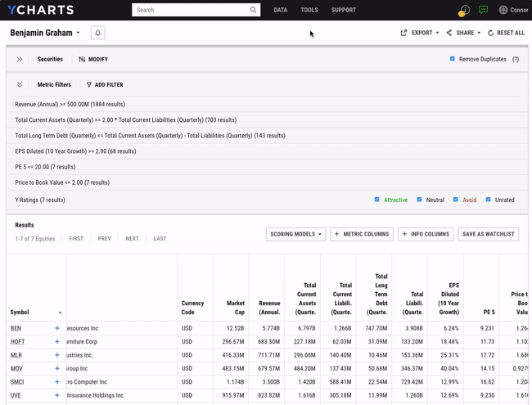This screenshot has height=405, width=532.
Task: Uncheck the Attractive rating checkbox
Action: [x=376, y=200]
